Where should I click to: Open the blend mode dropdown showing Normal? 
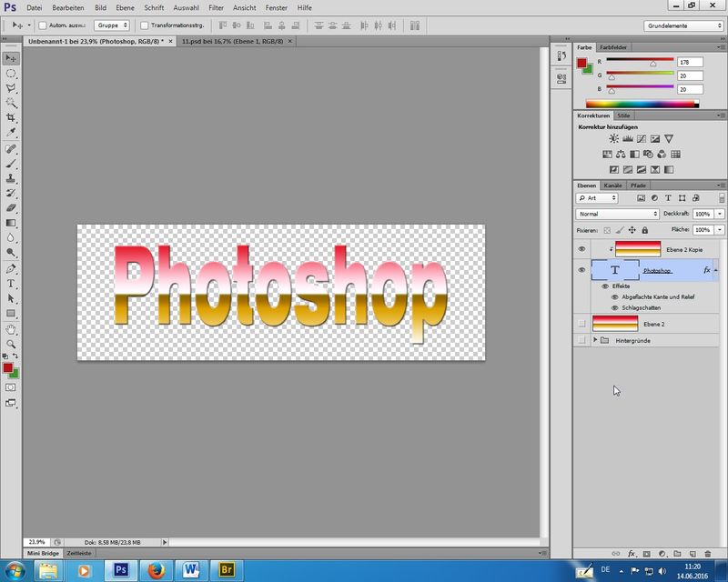pos(618,214)
